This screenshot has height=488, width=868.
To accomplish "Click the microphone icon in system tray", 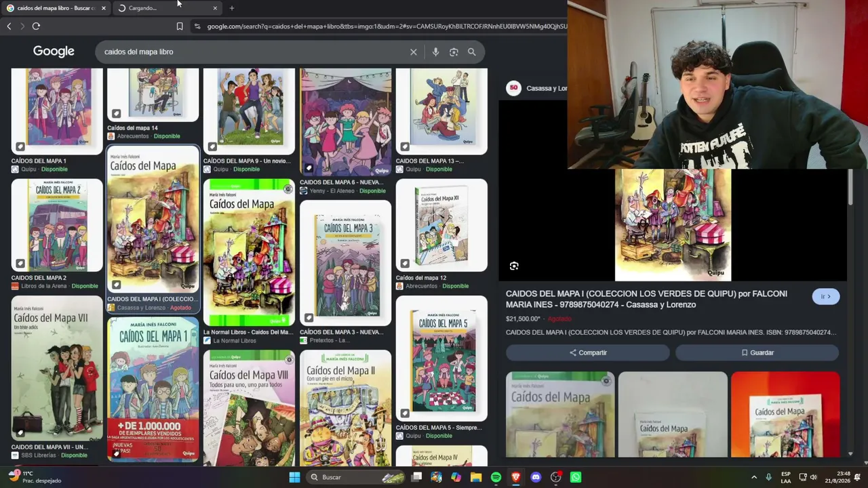I will coord(768,477).
